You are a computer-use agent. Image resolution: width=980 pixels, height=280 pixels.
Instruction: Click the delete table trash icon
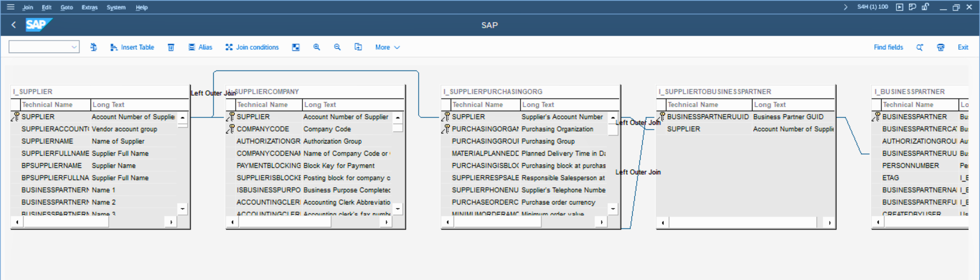171,47
